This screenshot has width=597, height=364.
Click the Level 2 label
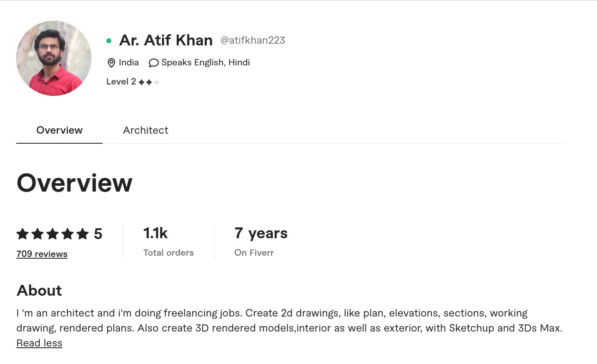click(121, 82)
